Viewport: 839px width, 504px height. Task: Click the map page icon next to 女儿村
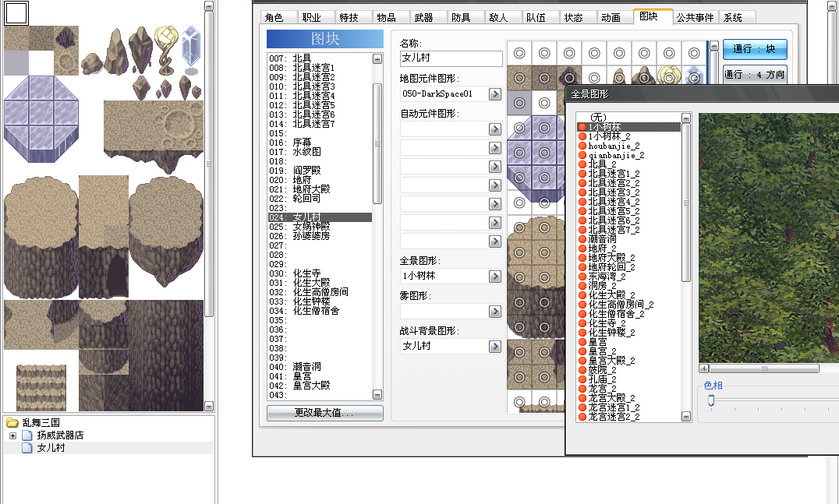[27, 448]
